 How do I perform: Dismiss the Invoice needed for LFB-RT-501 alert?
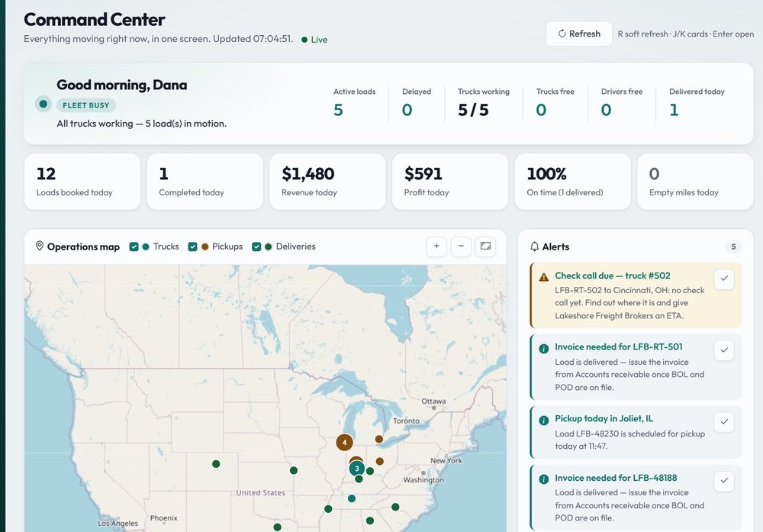click(x=724, y=350)
